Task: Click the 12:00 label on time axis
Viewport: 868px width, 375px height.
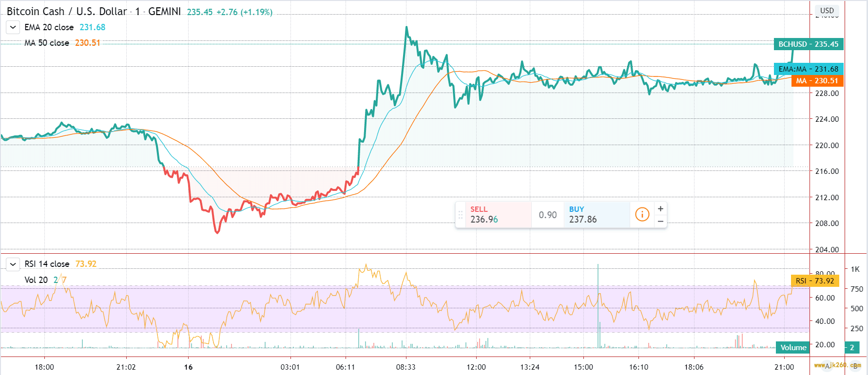Action: coord(476,367)
